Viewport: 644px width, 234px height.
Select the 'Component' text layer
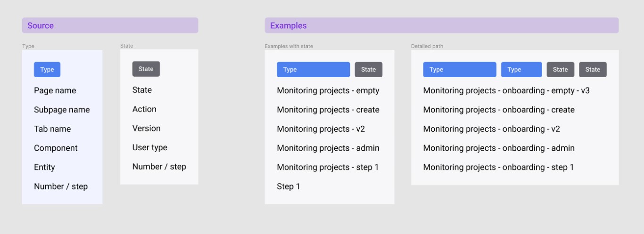point(56,148)
